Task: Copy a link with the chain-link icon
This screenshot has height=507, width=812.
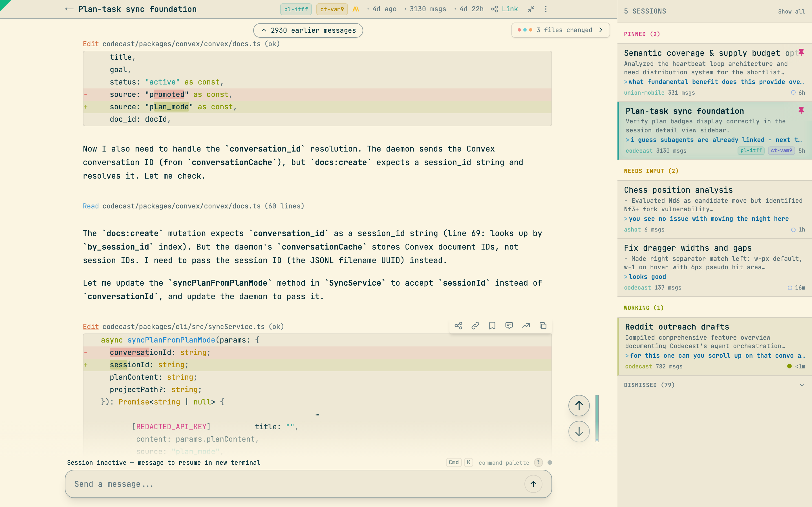Action: click(x=475, y=325)
